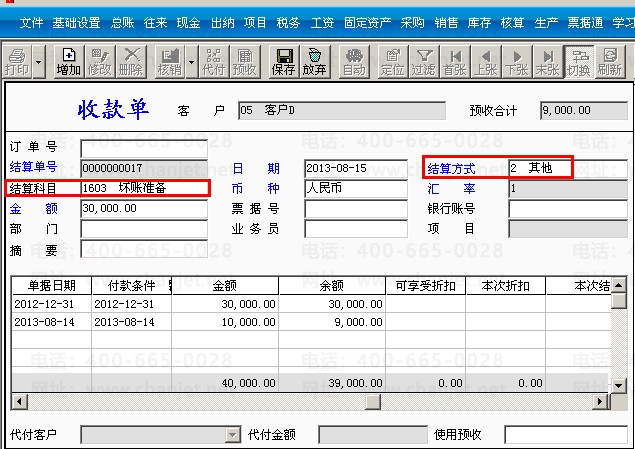
Task: Open the print dropdown arrow
Action: [x=38, y=62]
